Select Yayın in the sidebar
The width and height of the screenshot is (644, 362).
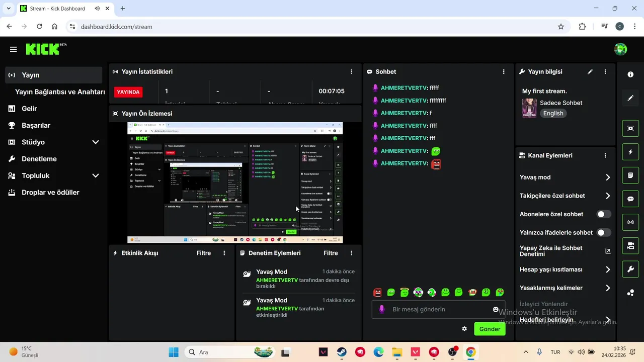[54, 75]
